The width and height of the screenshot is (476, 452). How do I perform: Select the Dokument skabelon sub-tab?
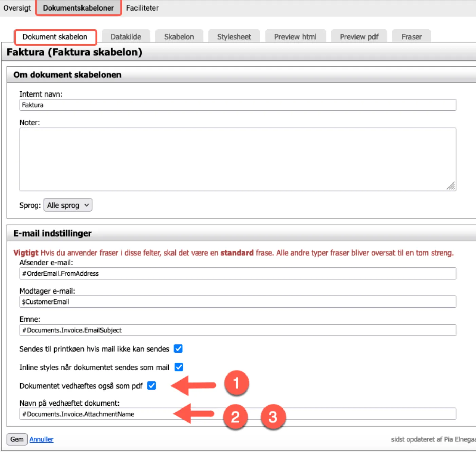tap(55, 37)
